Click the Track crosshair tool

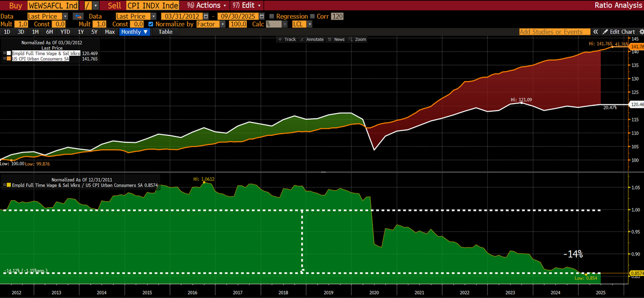coord(287,39)
